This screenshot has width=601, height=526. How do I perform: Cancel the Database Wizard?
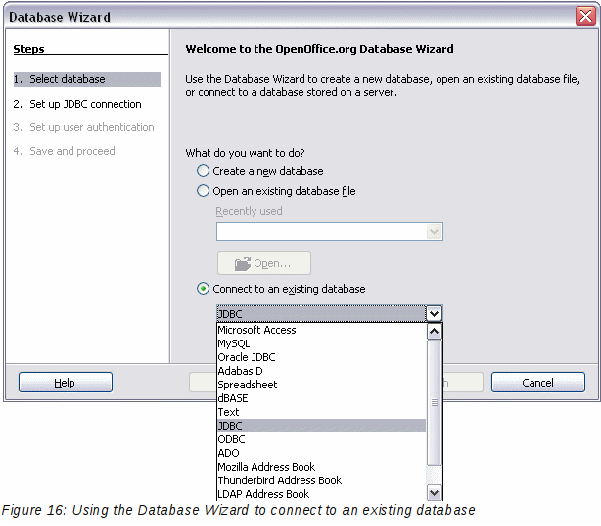pyautogui.click(x=538, y=382)
